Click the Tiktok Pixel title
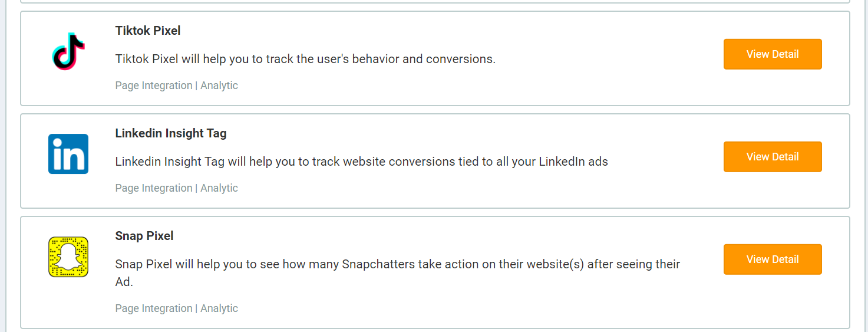 [x=148, y=31]
